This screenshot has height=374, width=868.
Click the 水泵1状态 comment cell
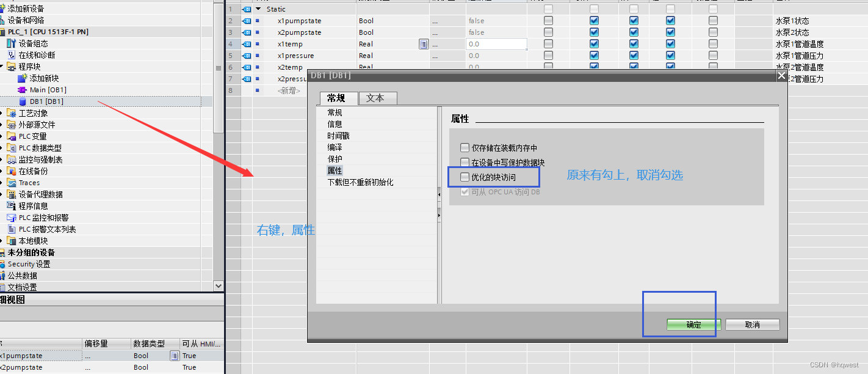click(x=820, y=21)
